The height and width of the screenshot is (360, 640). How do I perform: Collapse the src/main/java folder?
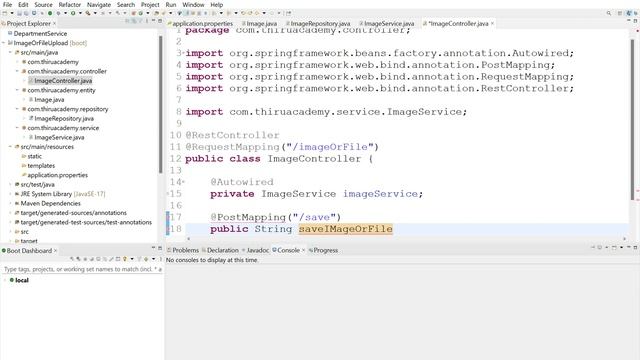click(x=10, y=52)
